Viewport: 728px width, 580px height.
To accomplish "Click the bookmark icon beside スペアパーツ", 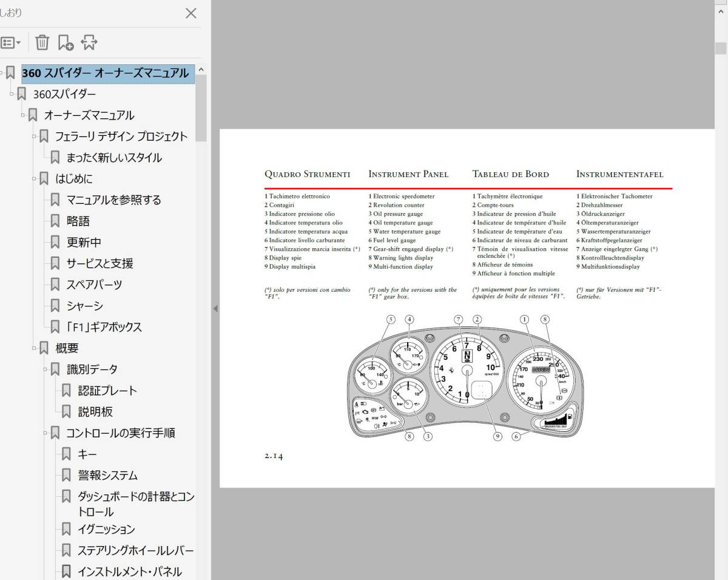I will point(55,285).
